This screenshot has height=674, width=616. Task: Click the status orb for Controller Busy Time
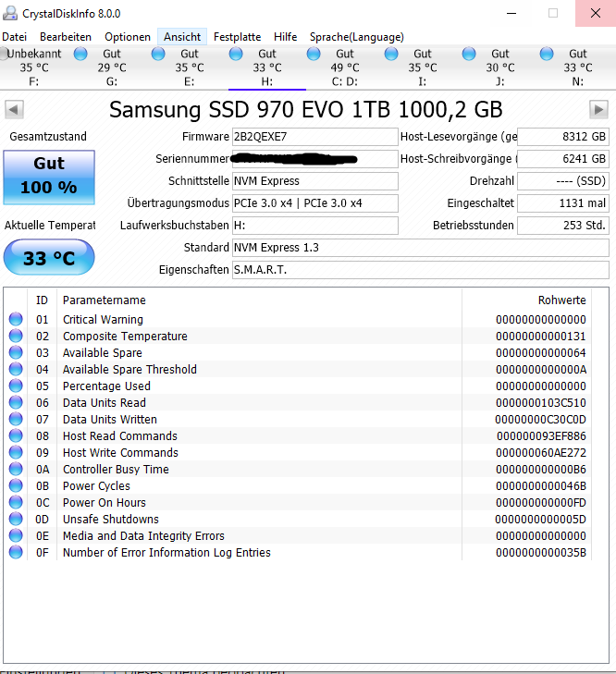(x=16, y=469)
